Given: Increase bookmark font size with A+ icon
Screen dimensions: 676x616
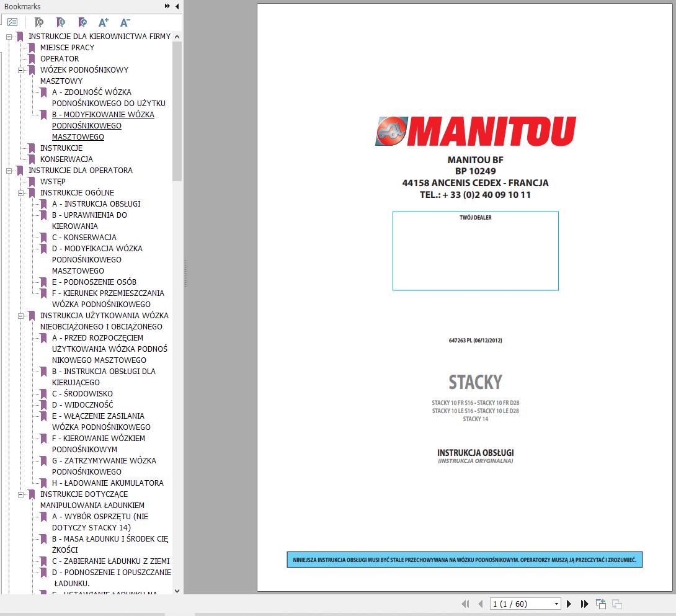Looking at the screenshot, I should [x=104, y=22].
